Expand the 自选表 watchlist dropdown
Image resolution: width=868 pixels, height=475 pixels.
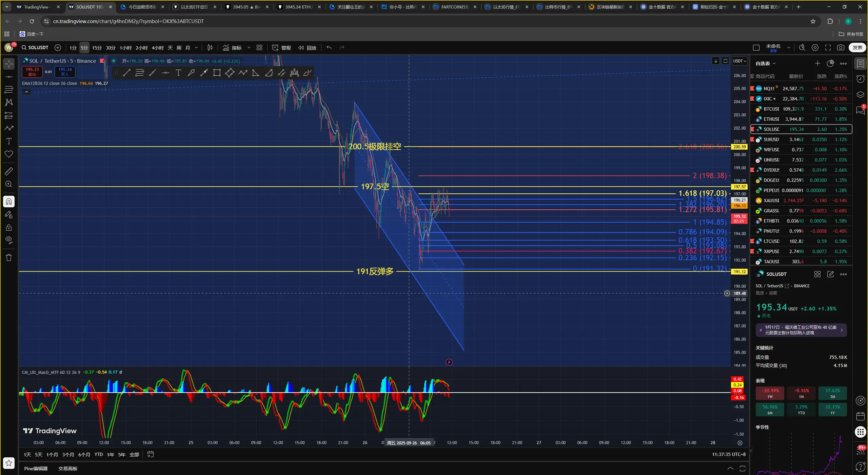pos(766,63)
